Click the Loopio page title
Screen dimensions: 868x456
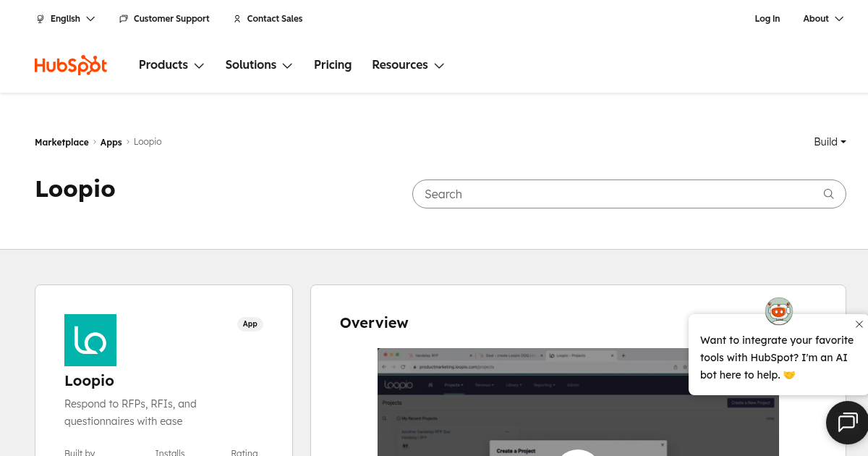click(x=75, y=190)
